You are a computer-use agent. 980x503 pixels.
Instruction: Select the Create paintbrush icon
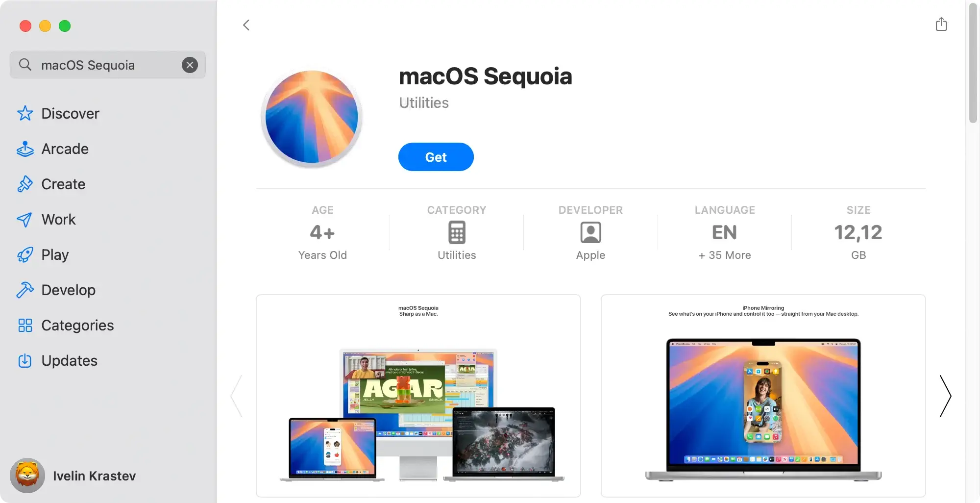(x=25, y=184)
